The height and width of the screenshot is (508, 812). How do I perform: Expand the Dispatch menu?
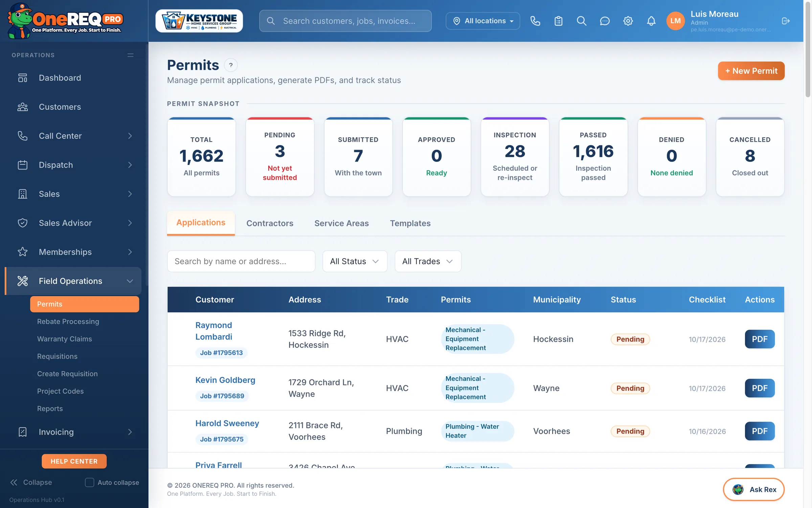(73, 165)
